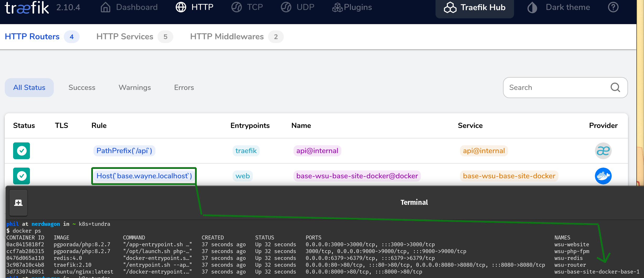Click the Provider column header

[603, 126]
